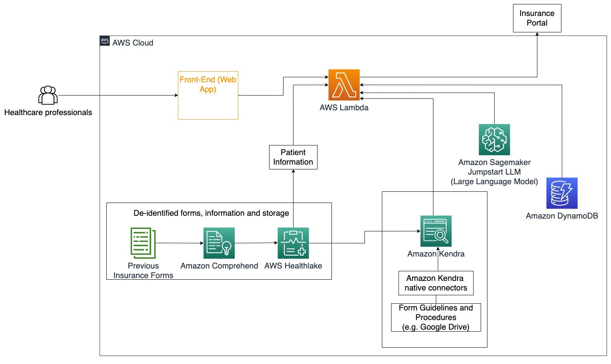Click the 'AWS Healthlake' caption

(x=293, y=266)
